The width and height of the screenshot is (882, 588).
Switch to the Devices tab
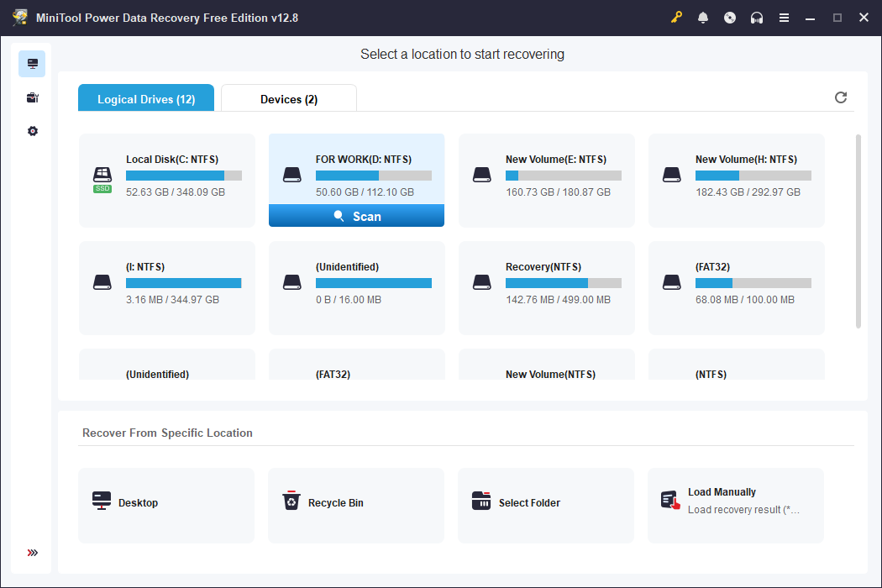[x=288, y=98]
